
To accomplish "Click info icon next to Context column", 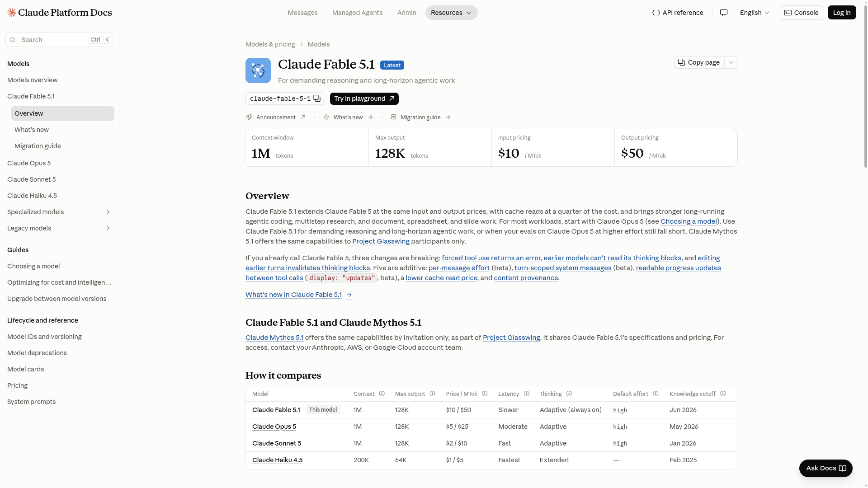I will (382, 394).
